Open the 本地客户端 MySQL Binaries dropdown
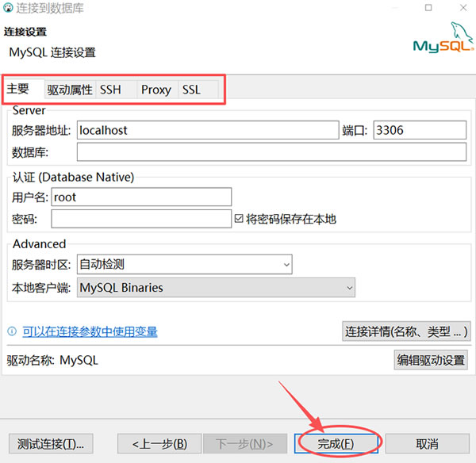The height and width of the screenshot is (463, 476). (216, 288)
